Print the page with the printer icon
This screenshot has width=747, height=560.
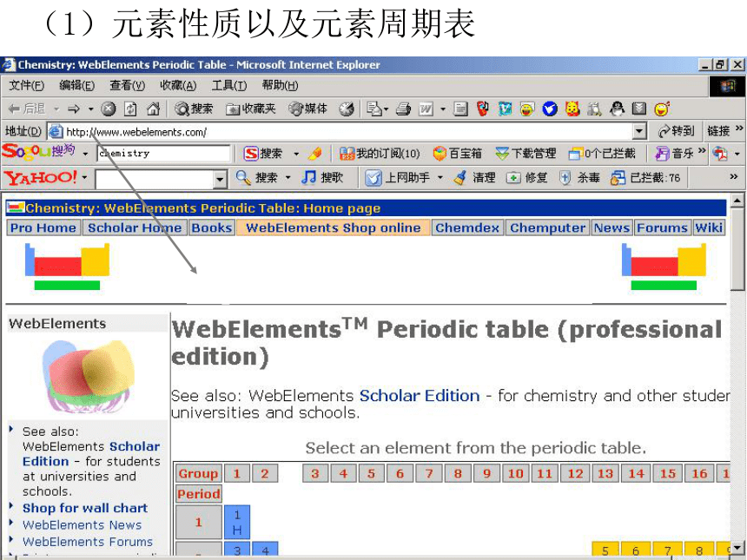(403, 109)
